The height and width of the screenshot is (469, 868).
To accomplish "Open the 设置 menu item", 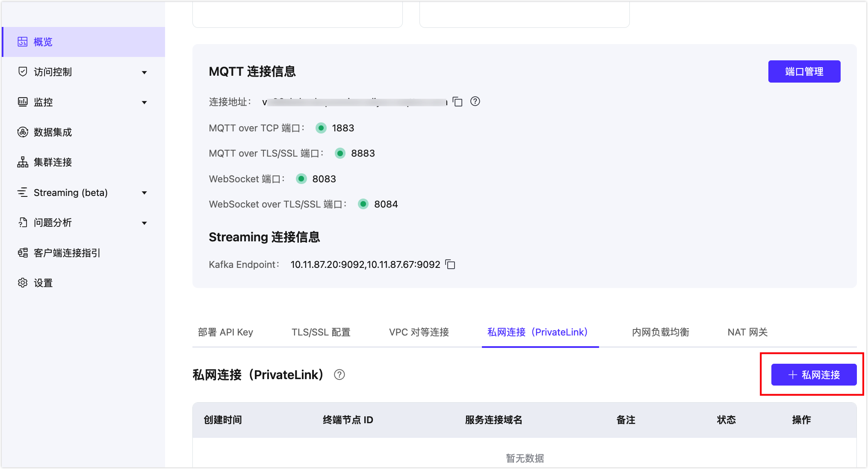I will click(84, 283).
